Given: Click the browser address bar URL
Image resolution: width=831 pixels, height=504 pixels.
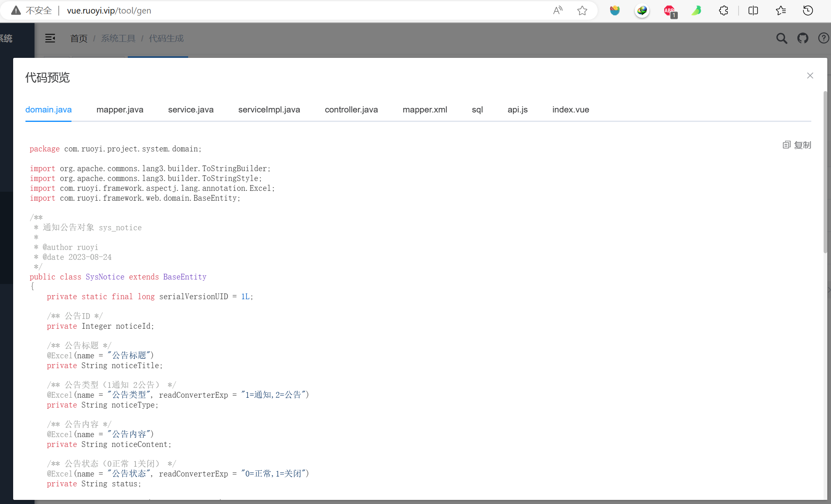Looking at the screenshot, I should 109,11.
